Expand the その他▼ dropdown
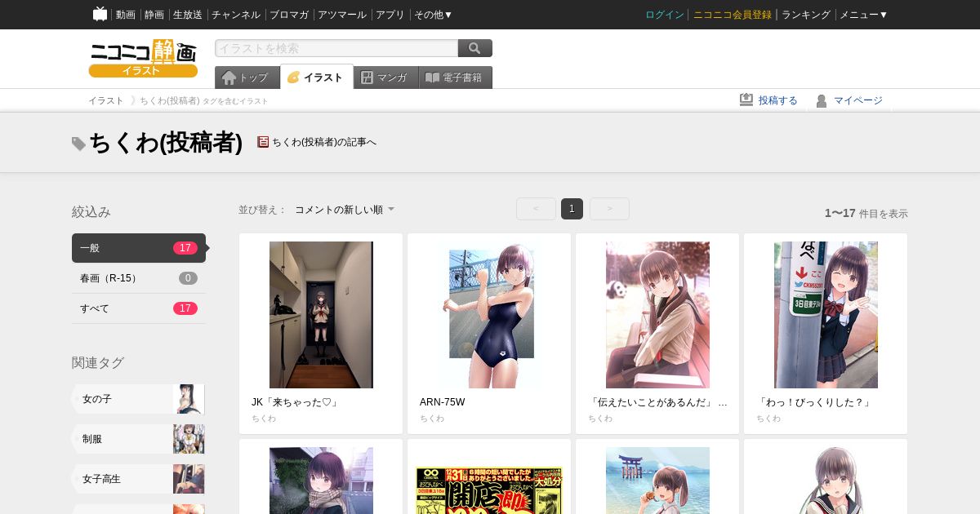 [433, 15]
